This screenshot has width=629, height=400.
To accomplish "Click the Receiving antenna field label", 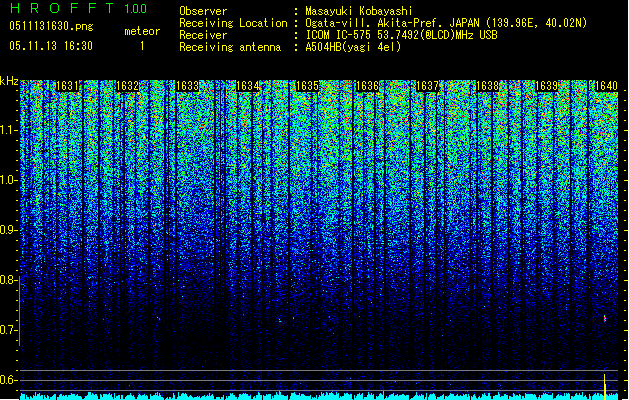I will (230, 47).
